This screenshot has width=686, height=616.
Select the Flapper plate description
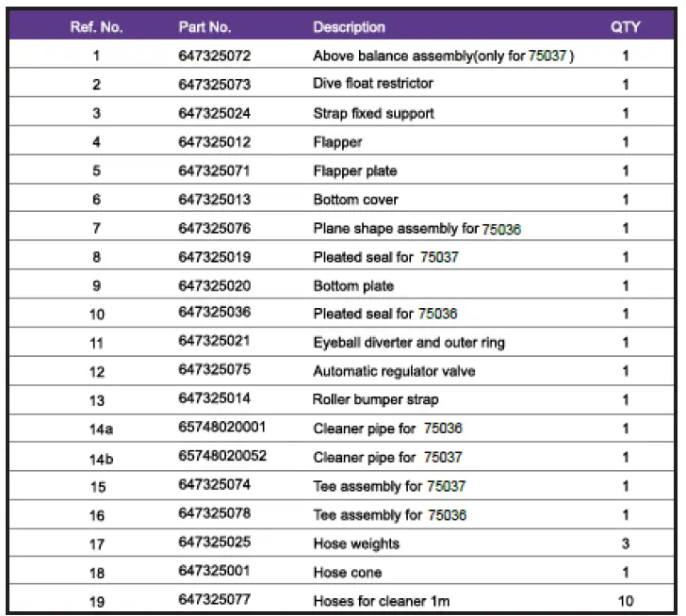click(x=355, y=171)
